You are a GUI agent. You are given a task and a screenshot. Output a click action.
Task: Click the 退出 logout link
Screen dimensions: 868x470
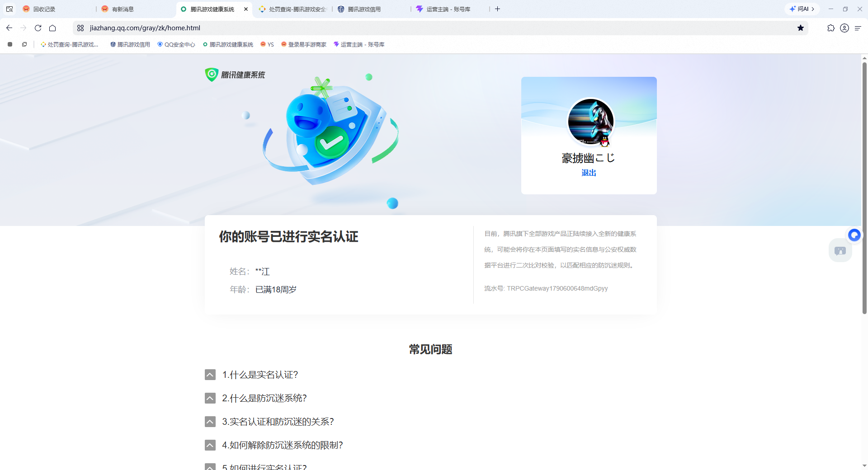point(589,173)
